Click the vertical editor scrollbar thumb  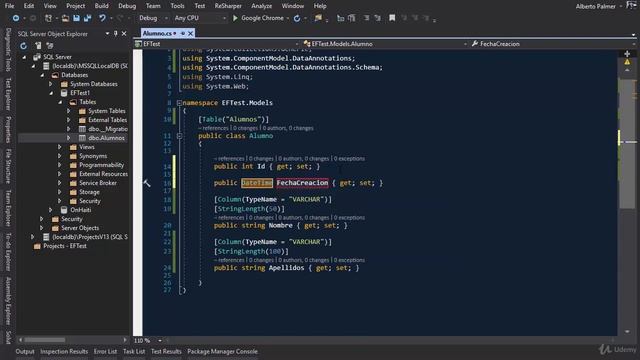pyautogui.click(x=627, y=143)
